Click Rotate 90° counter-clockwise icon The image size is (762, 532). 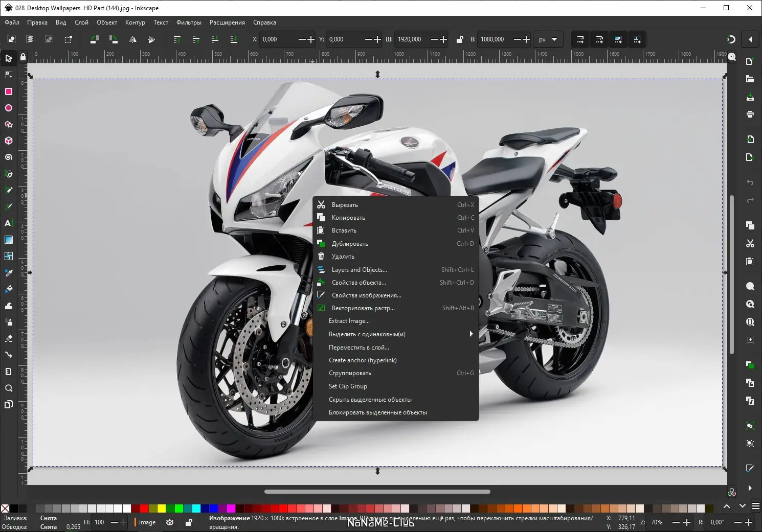click(x=94, y=39)
